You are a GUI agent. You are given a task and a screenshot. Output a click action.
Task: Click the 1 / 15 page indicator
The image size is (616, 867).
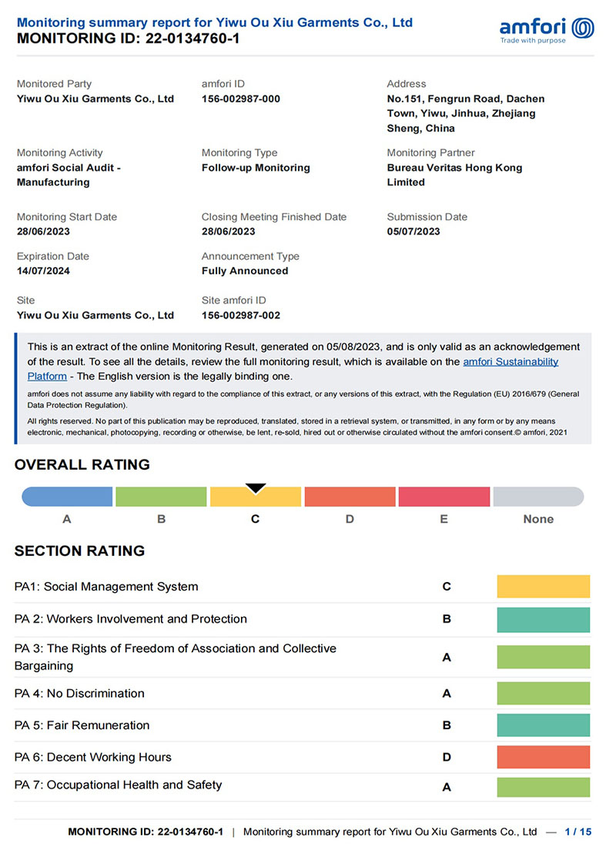(x=577, y=832)
